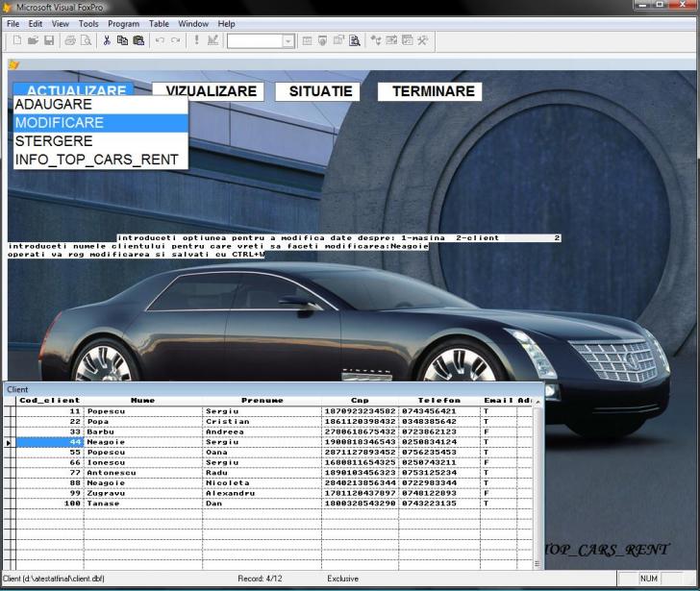The height and width of the screenshot is (591, 700).
Task: Click the Run exclamation-mark icon
Action: pos(196,40)
